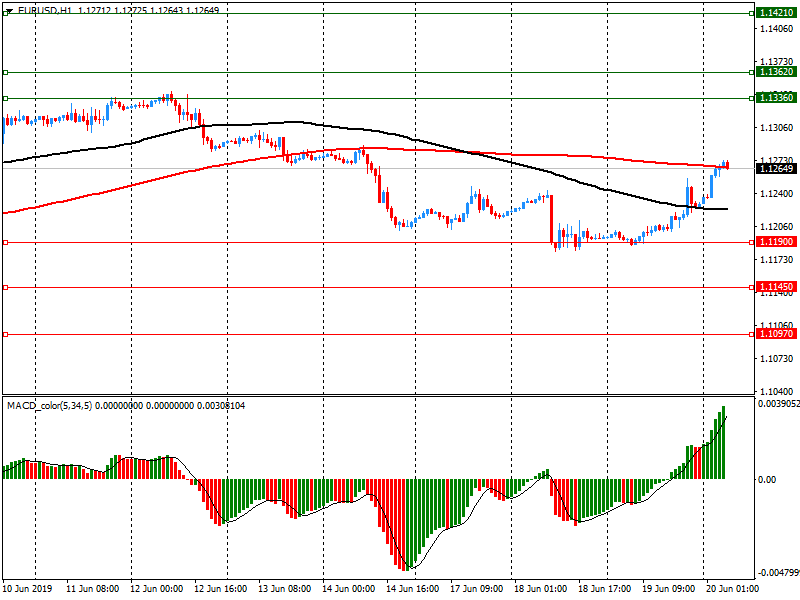Click the 12 Jun 16:00 time label
The width and height of the screenshot is (800, 600).
[x=220, y=588]
